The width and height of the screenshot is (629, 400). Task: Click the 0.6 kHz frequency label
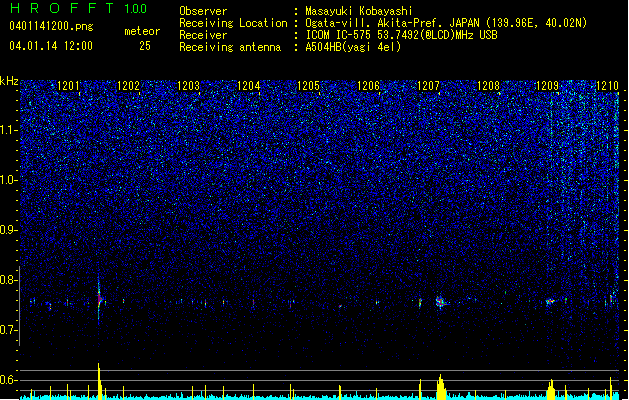click(8, 380)
